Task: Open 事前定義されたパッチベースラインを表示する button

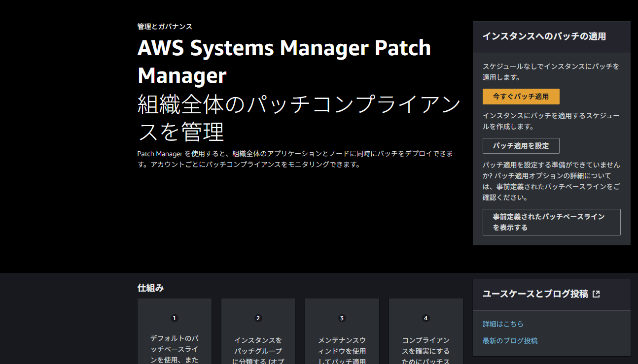Action: (x=551, y=222)
